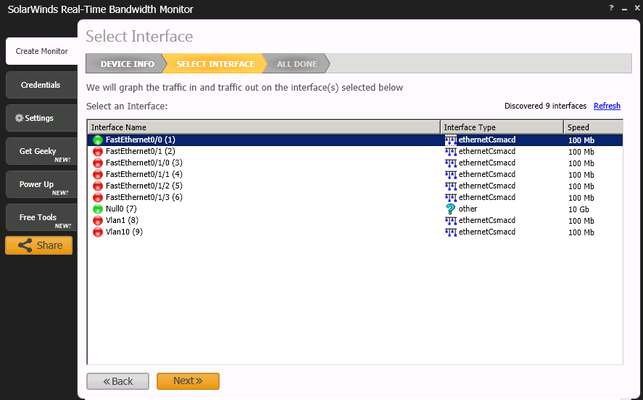This screenshot has height=400, width=643.
Task: Click the red status icon for FastEthernet0/1/2 (5)
Action: 98,186
